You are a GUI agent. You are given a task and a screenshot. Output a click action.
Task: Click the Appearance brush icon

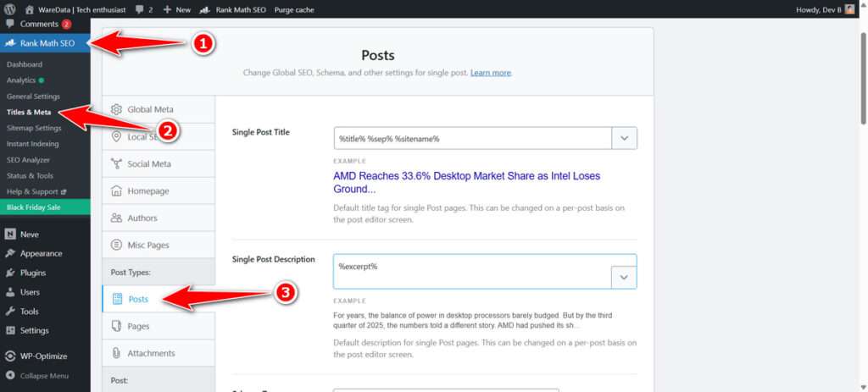coord(10,253)
